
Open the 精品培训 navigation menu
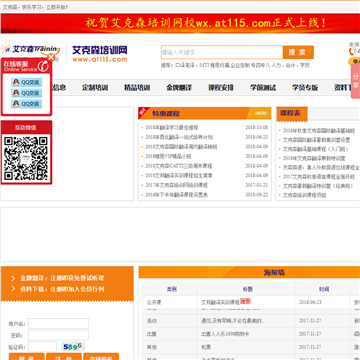pos(137,88)
